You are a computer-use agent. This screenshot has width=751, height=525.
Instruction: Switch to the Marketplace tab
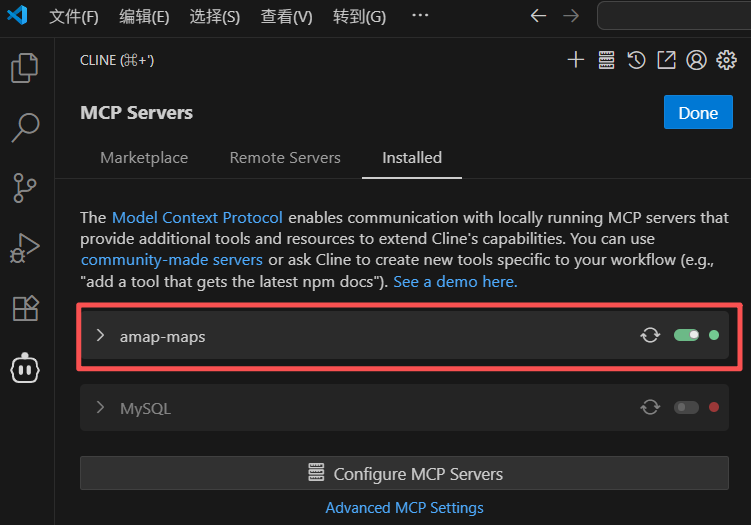144,158
